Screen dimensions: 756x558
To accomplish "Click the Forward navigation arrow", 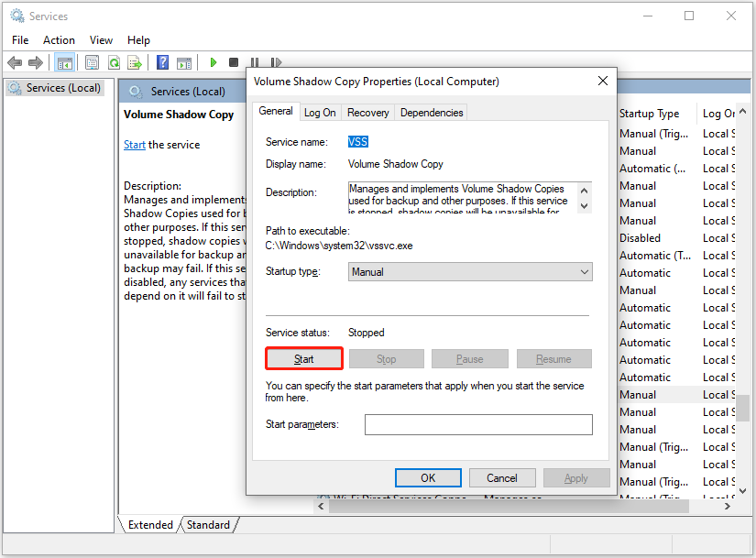I will click(36, 62).
